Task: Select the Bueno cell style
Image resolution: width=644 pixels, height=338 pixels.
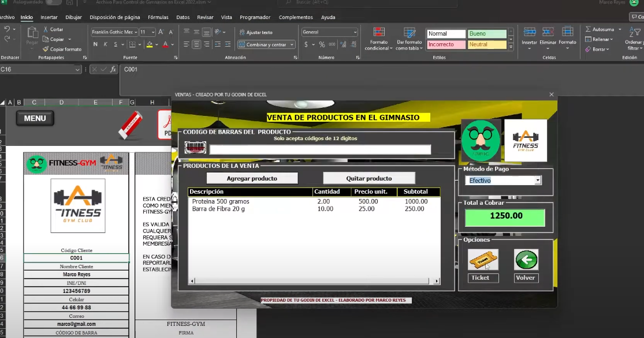Action: pos(487,33)
